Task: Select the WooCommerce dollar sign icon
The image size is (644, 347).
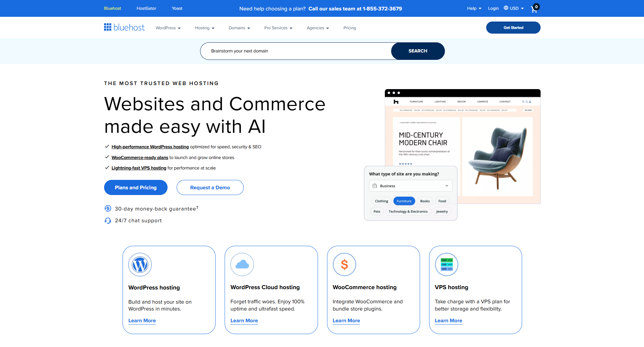Action: (x=344, y=265)
